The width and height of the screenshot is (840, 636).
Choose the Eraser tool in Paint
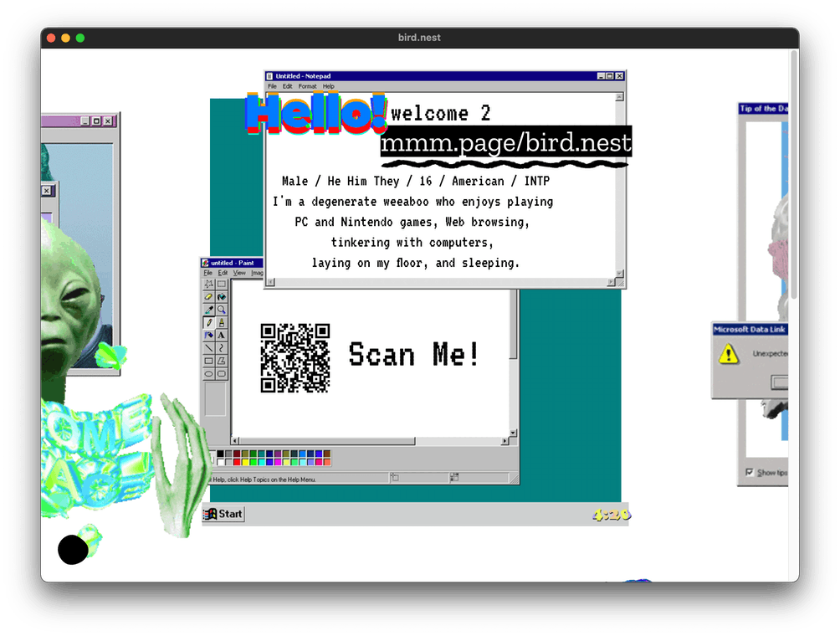point(208,297)
